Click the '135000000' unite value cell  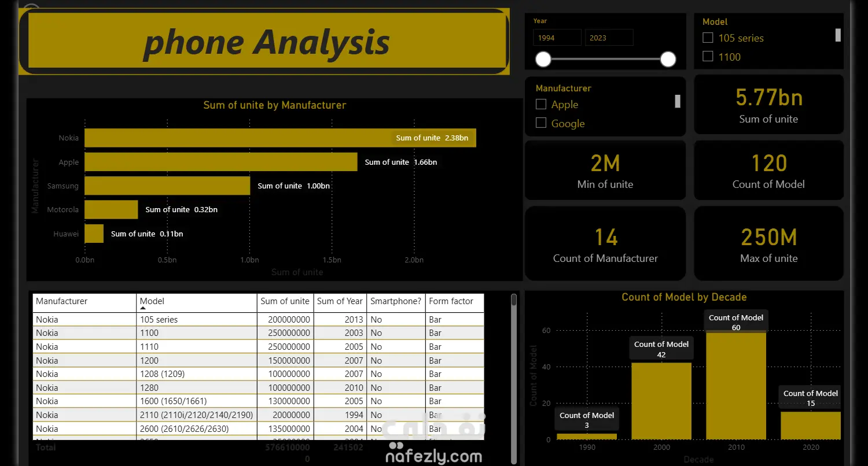click(285, 429)
